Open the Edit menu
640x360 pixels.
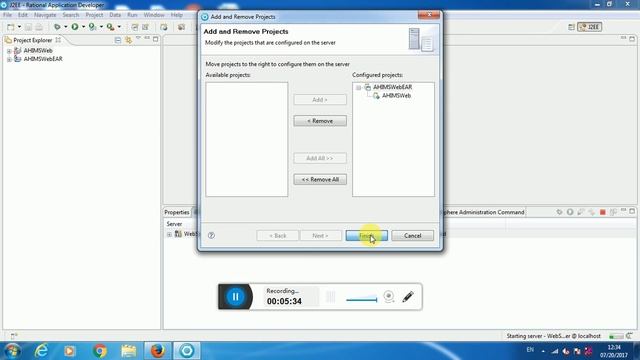point(23,15)
